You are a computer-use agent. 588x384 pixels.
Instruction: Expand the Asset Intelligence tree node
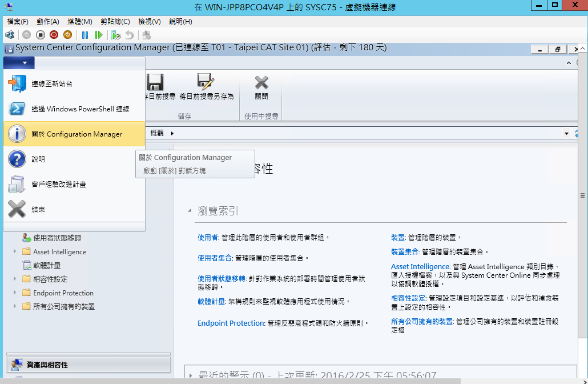click(15, 251)
